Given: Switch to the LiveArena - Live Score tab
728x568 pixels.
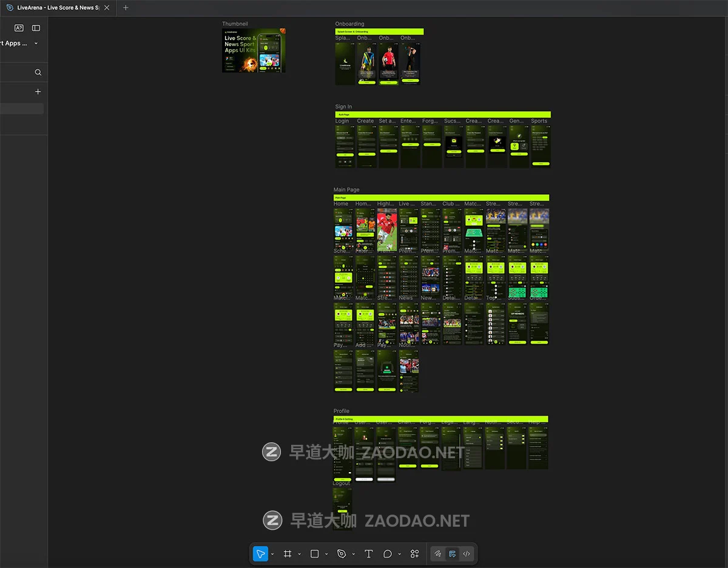Looking at the screenshot, I should [58, 8].
